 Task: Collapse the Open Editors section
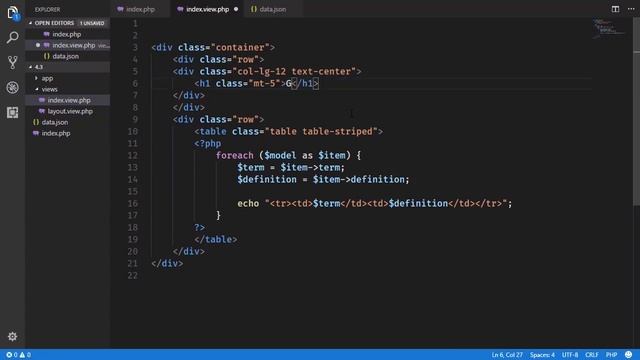[x=30, y=23]
